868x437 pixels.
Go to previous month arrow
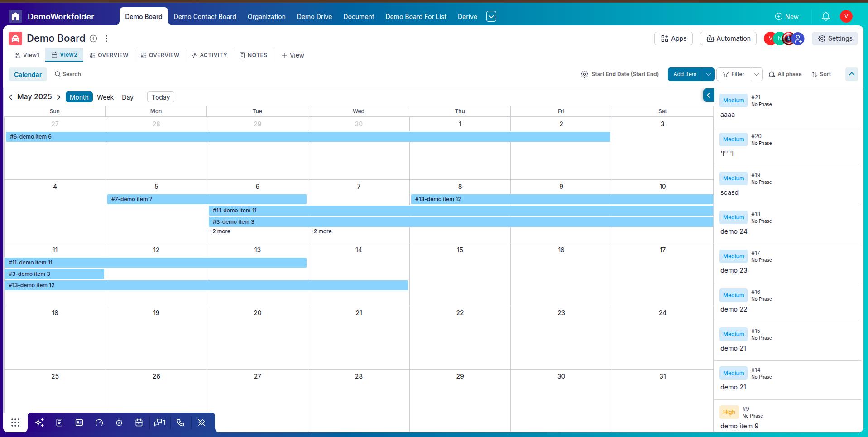click(x=10, y=97)
